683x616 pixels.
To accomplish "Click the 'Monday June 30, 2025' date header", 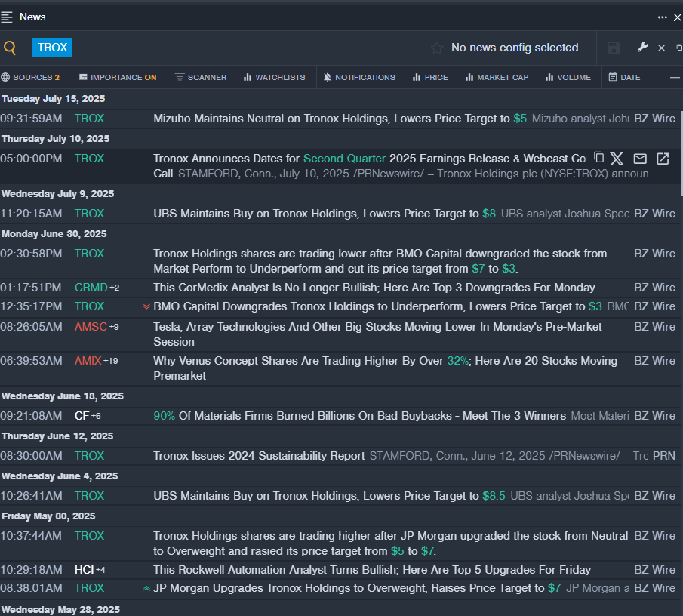I will pos(54,234).
